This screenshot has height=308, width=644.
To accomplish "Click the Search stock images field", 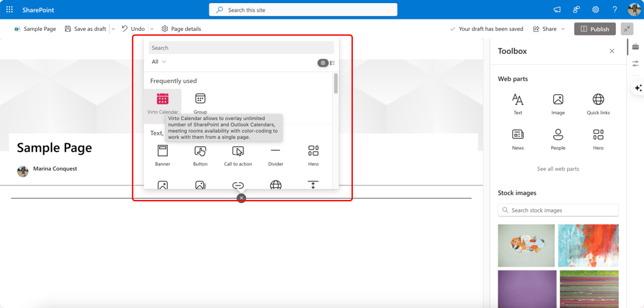I will click(x=558, y=210).
